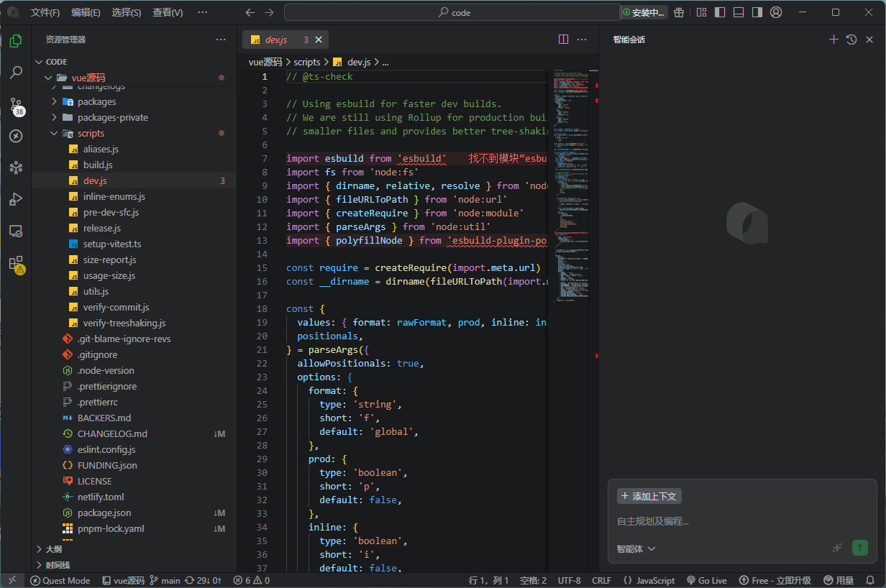Screen dimensions: 886x588
Task: Open the 智能体 mode dropdown
Action: click(x=636, y=548)
